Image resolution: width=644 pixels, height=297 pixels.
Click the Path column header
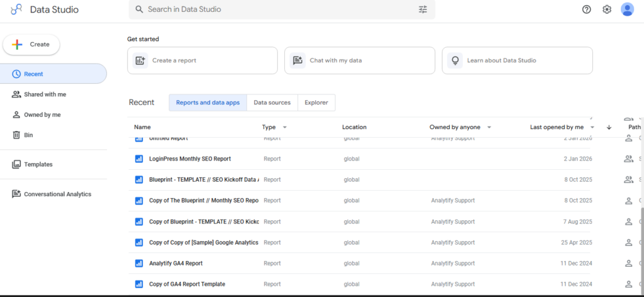635,127
